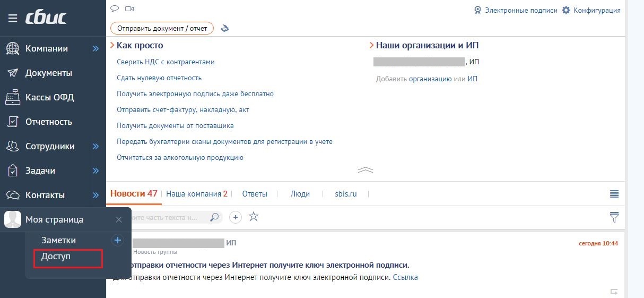This screenshot has width=644, height=298.
Task: Switch the news list view mode icon
Action: pyautogui.click(x=614, y=194)
